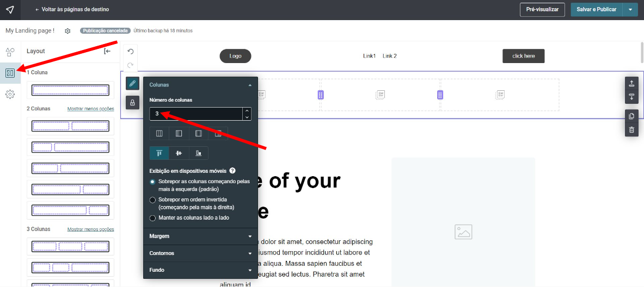Toggle the pencil edit icon
644x287 pixels.
tap(132, 84)
